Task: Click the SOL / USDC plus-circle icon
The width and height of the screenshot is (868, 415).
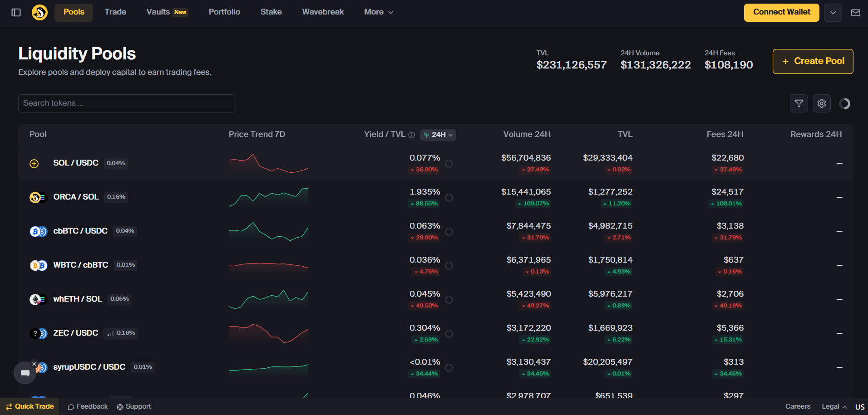Action: [34, 164]
